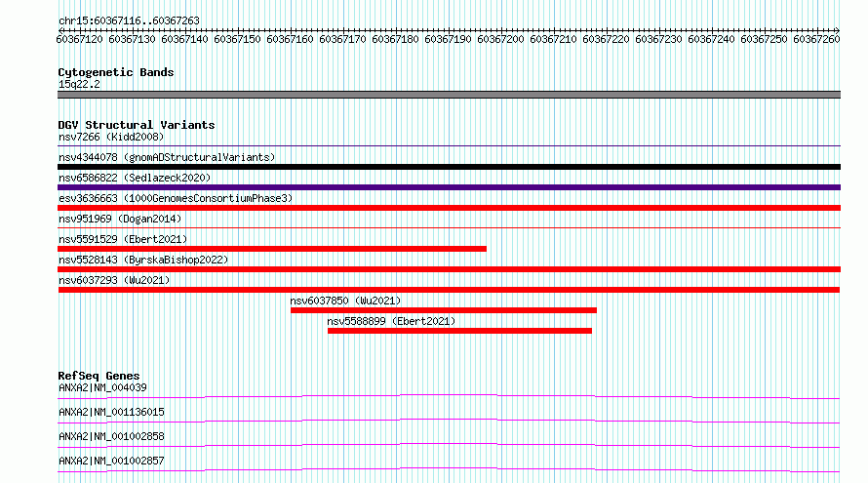This screenshot has width=868, height=483.
Task: Click the magenta line of ANXA2|NM_001002857
Action: pos(449,469)
